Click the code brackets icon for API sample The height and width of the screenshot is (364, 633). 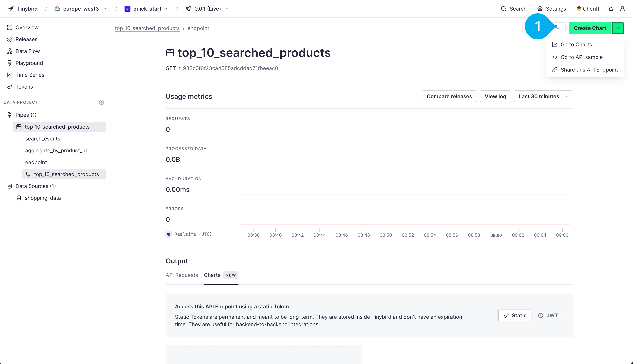point(555,57)
